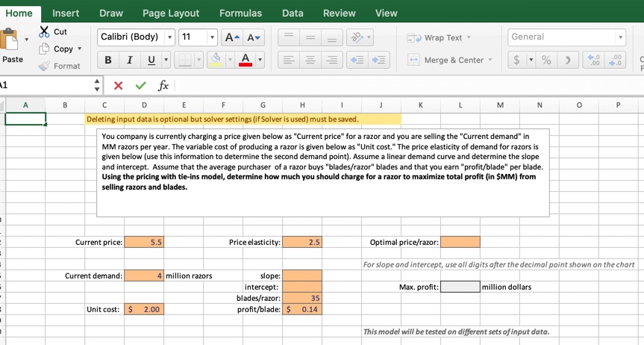This screenshot has height=345, width=644.
Task: Toggle bold formatting
Action: pos(109,60)
